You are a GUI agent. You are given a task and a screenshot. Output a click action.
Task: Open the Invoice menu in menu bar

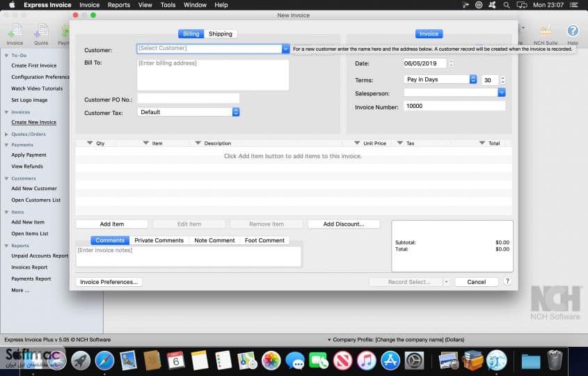(89, 5)
